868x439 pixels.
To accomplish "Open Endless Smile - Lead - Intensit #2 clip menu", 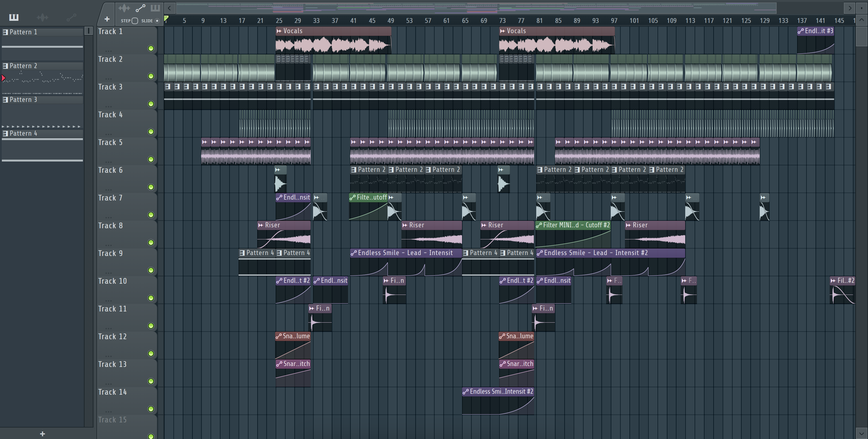I will (x=540, y=253).
